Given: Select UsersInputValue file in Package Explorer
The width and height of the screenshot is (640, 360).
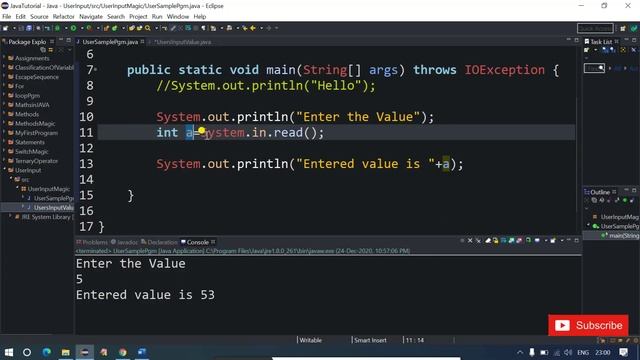Looking at the screenshot, I should [x=53, y=207].
